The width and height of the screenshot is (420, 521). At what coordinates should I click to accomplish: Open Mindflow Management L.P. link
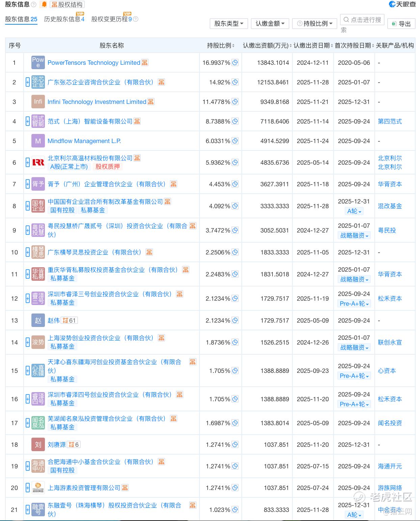pos(84,141)
